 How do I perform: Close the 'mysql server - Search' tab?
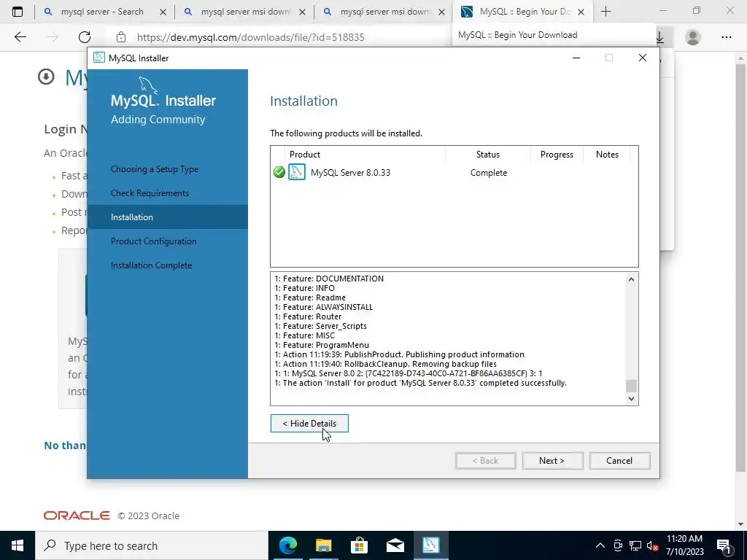163,12
